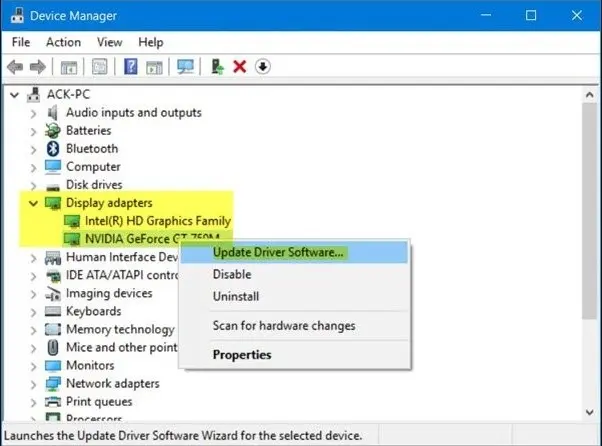This screenshot has height=446, width=602.
Task: Click the Device Manager title bar icon
Action: pyautogui.click(x=17, y=15)
